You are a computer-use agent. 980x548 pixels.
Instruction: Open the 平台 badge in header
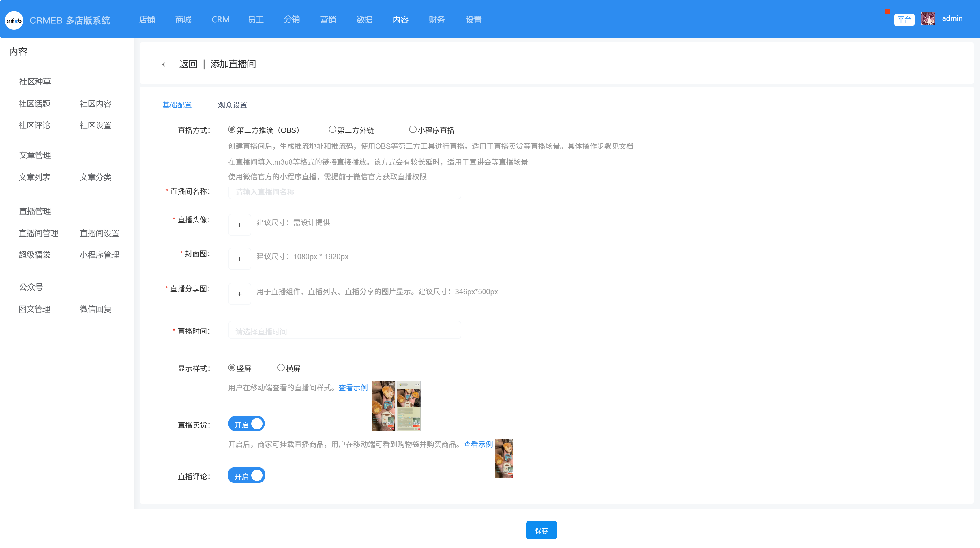[x=904, y=20]
